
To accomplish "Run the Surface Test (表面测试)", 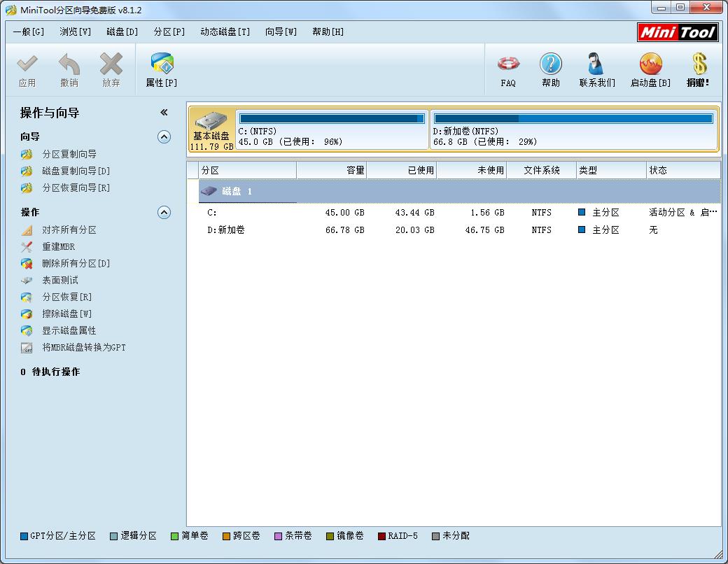I will [60, 280].
